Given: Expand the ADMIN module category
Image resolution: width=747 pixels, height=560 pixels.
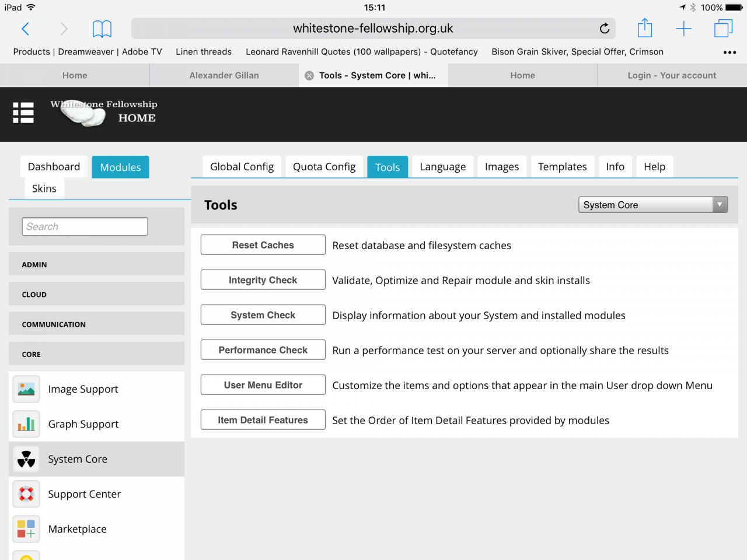Looking at the screenshot, I should [x=97, y=264].
